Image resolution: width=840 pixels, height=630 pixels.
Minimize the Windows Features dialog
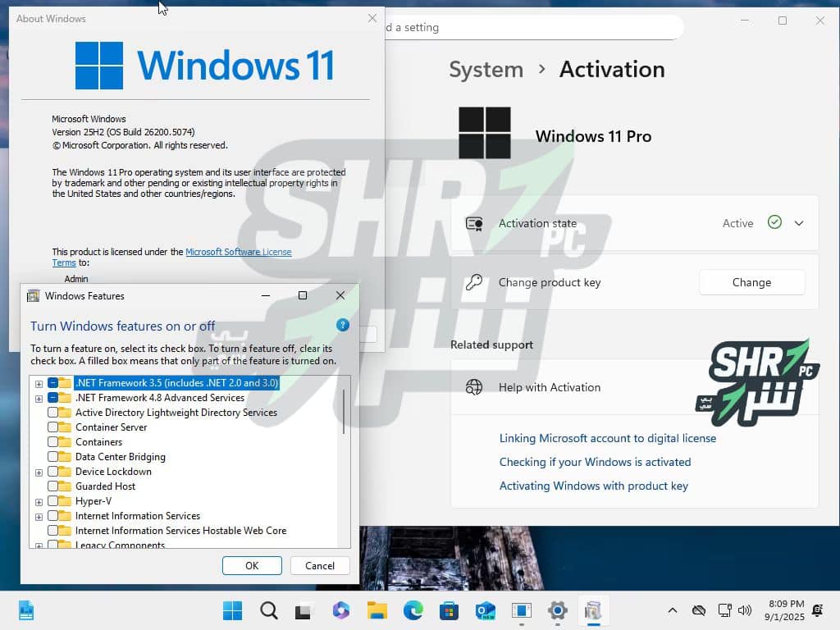[x=266, y=295]
